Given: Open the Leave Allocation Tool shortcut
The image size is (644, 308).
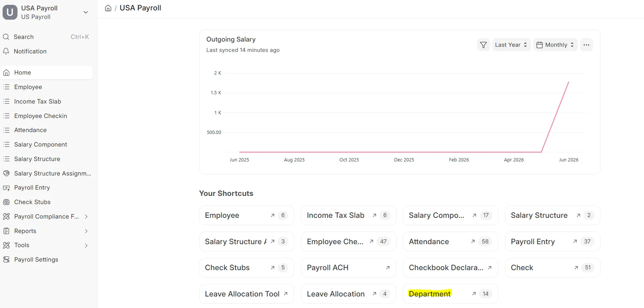Looking at the screenshot, I should coord(247,294).
